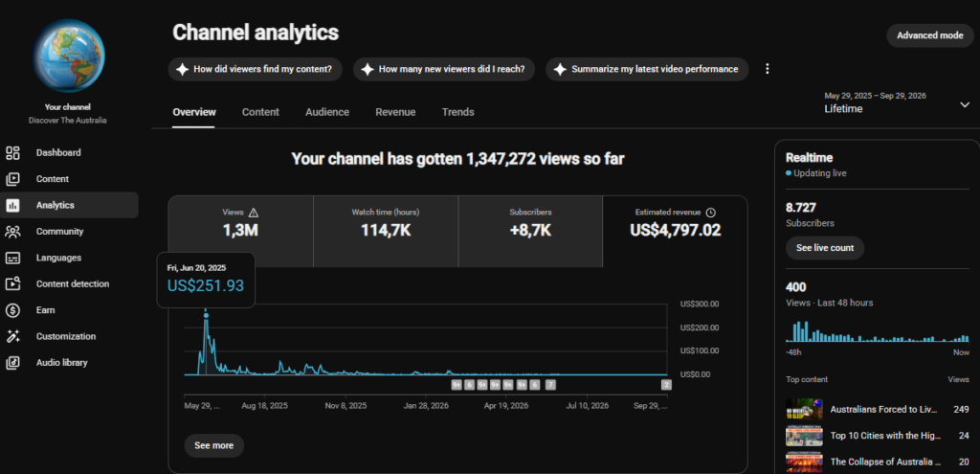Click the 'Realtime' panel heading
This screenshot has height=474, width=980.
click(809, 158)
